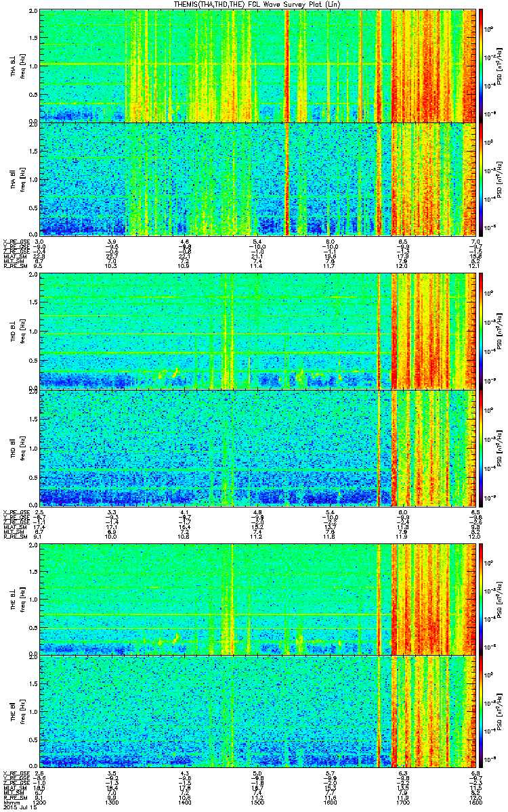Click the 'THD B∥ freq [Hz]' y-axis label
The width and height of the screenshot is (508, 812).
17,447
